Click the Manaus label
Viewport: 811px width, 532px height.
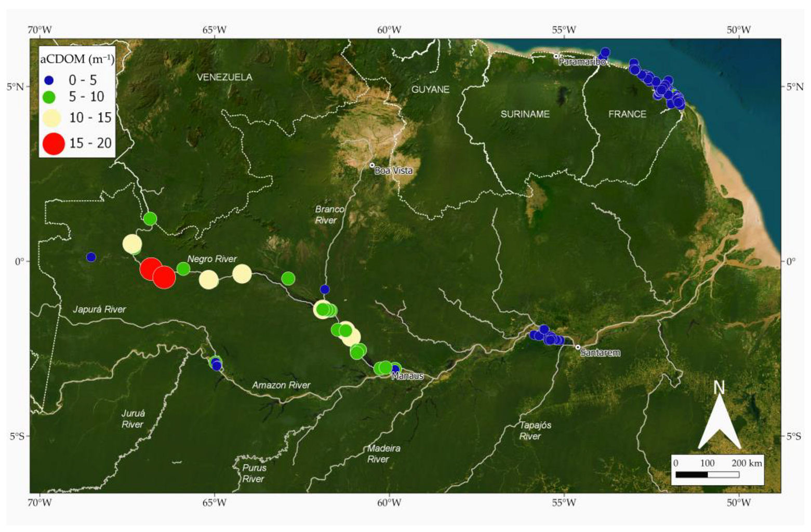[408, 375]
